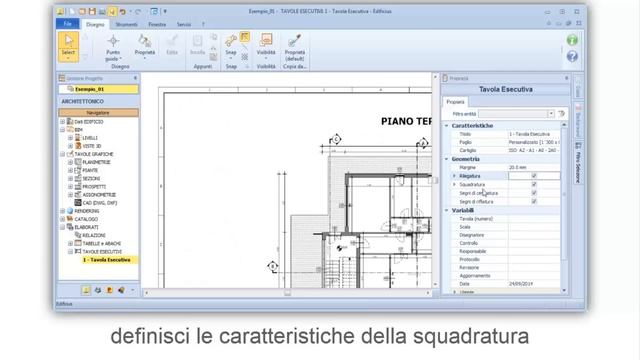Click the green info icon at ribbon right
640x360 pixels.
[x=572, y=40]
